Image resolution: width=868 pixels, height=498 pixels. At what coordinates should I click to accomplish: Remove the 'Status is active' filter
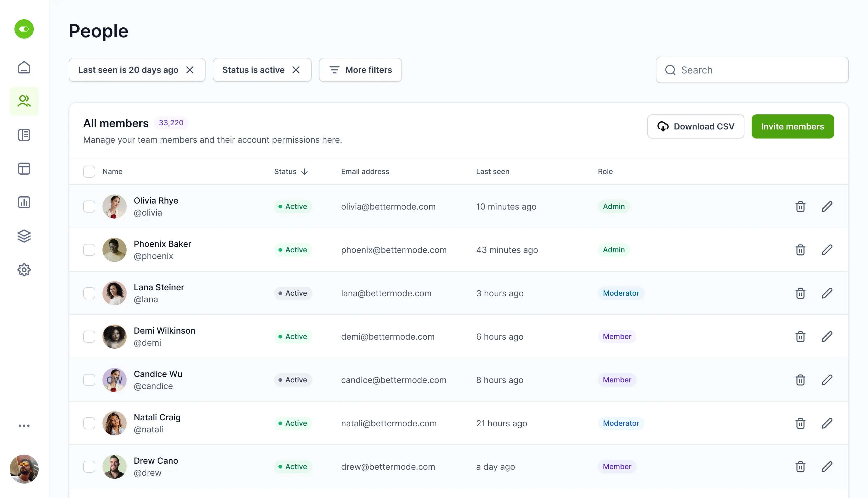coord(296,70)
